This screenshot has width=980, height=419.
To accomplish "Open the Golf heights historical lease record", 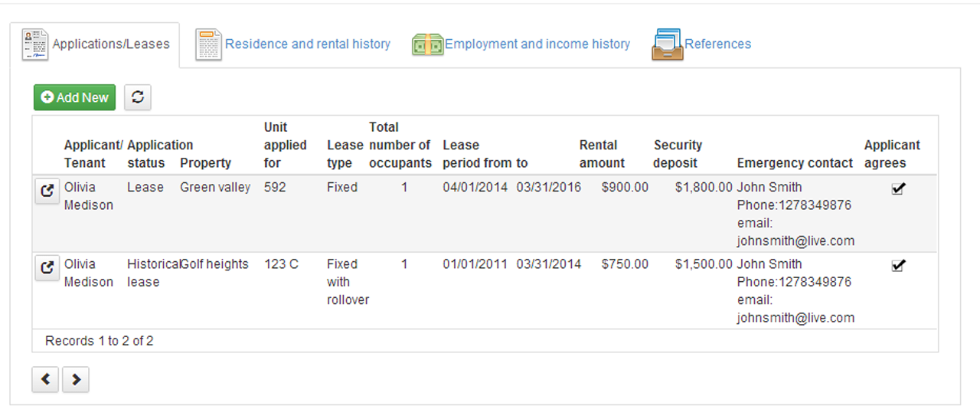I will tap(47, 268).
